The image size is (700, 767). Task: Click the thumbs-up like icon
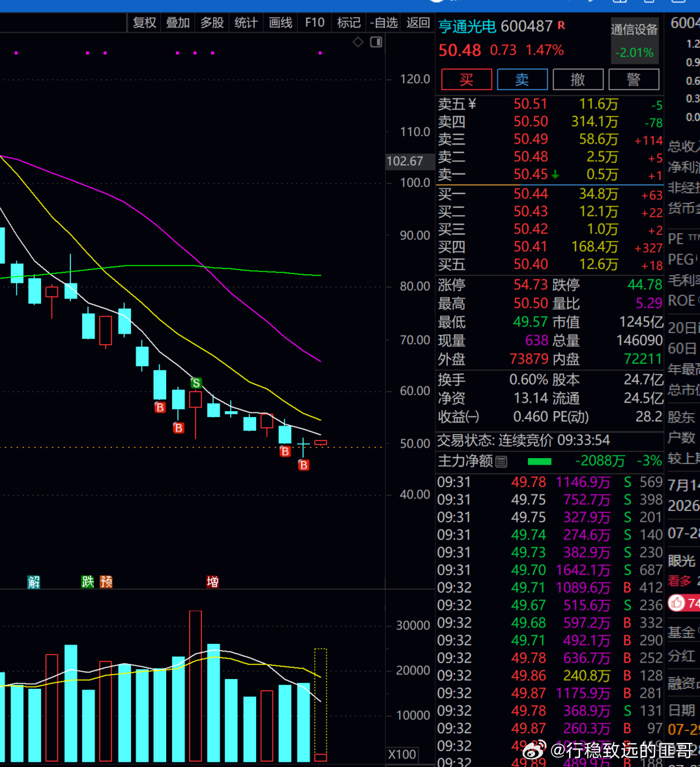[677, 603]
